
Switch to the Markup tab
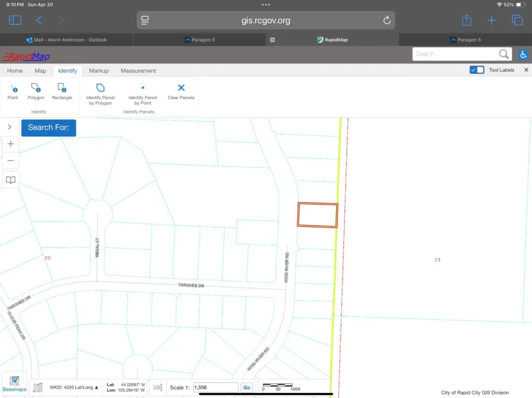[99, 71]
